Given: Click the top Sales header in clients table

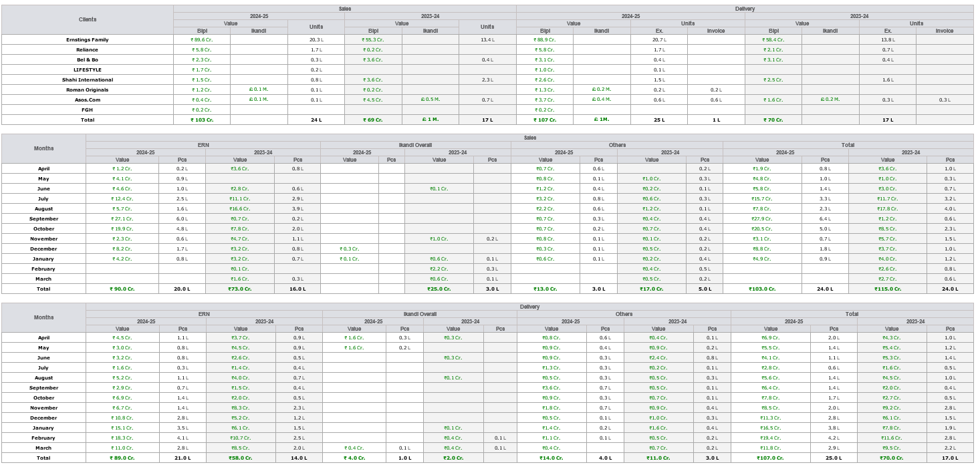Looking at the screenshot, I should [x=344, y=9].
